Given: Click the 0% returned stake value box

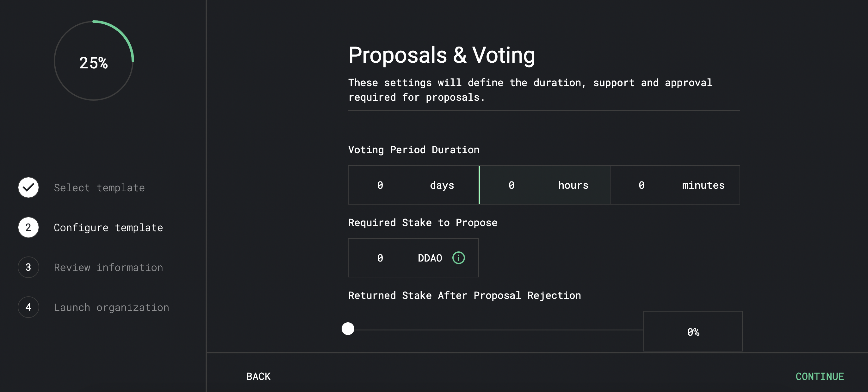Looking at the screenshot, I should 692,331.
